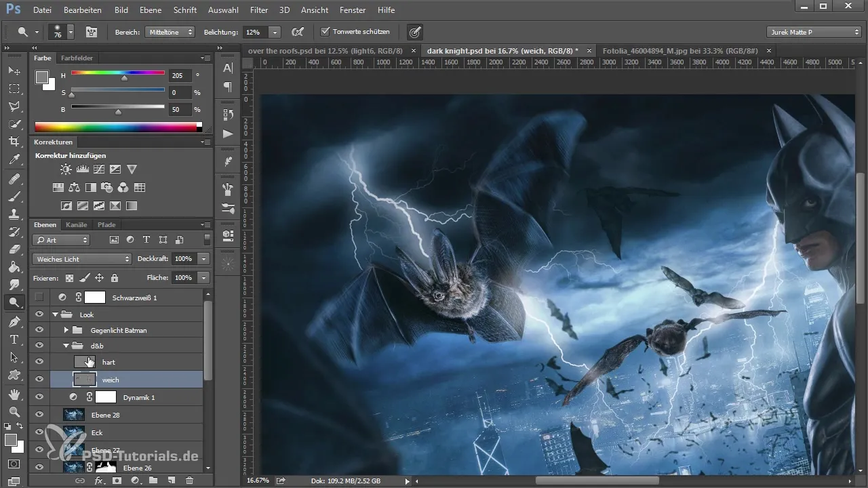Open the Character panel icon
868x488 pixels.
tap(228, 68)
